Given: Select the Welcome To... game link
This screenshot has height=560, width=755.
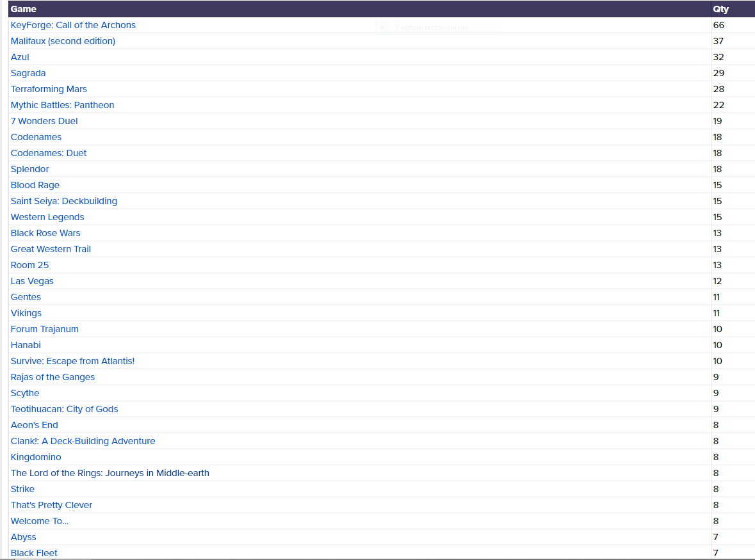Looking at the screenshot, I should (x=40, y=521).
